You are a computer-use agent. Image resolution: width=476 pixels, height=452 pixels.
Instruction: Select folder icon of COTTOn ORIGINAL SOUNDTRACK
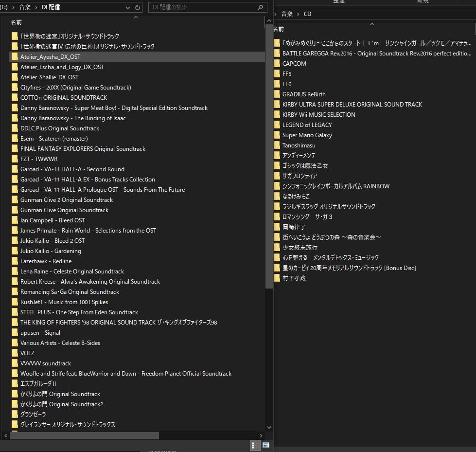point(15,98)
